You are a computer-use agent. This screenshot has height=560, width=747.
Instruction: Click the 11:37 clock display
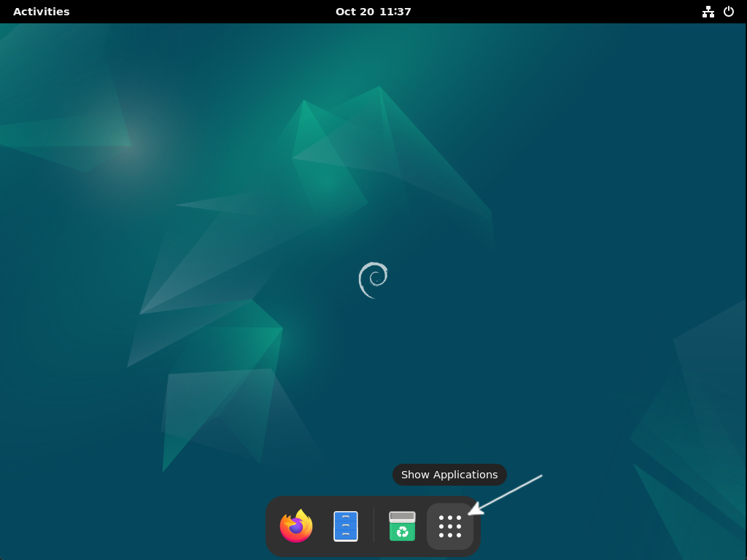394,11
